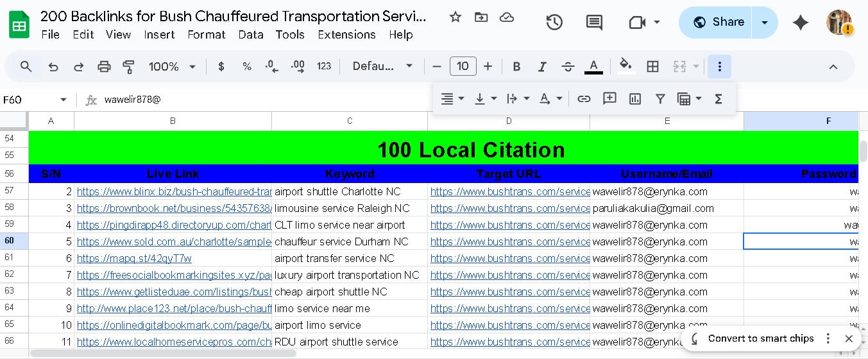The image size is (868, 359).
Task: Click the font size field
Action: (x=463, y=66)
